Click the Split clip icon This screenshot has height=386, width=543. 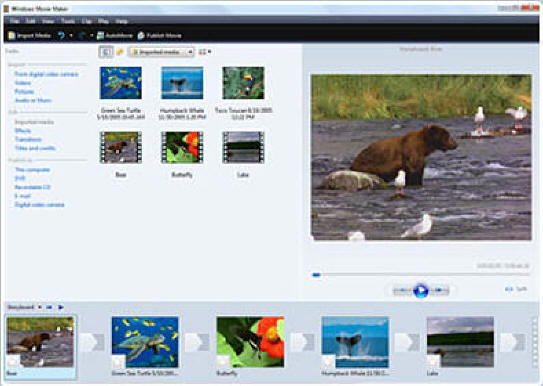pos(509,289)
